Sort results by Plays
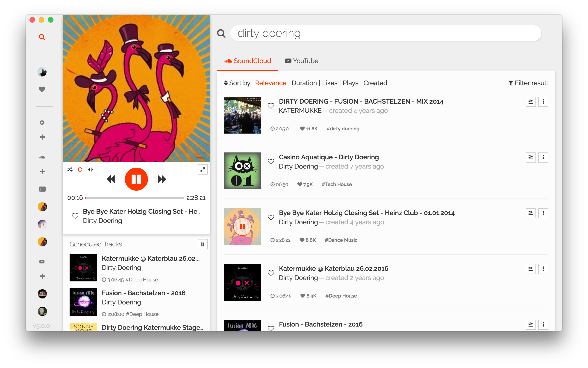 tap(350, 83)
